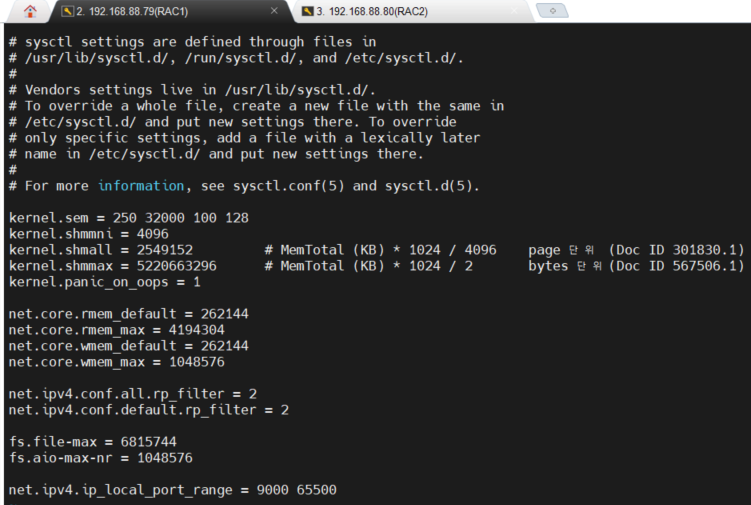Screen dimensions: 751x505
Task: Click the '# MemTotal (KB) * 1024 / 4096' comment
Action: 381,250
